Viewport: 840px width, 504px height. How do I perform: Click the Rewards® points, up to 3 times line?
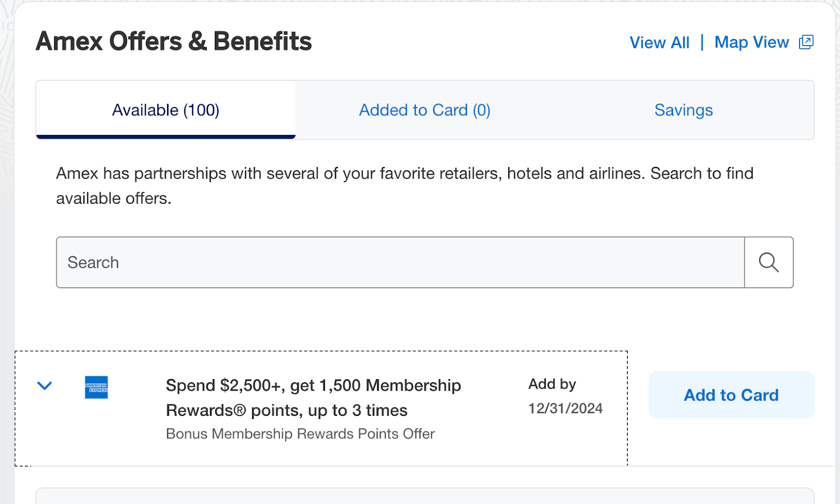(287, 411)
